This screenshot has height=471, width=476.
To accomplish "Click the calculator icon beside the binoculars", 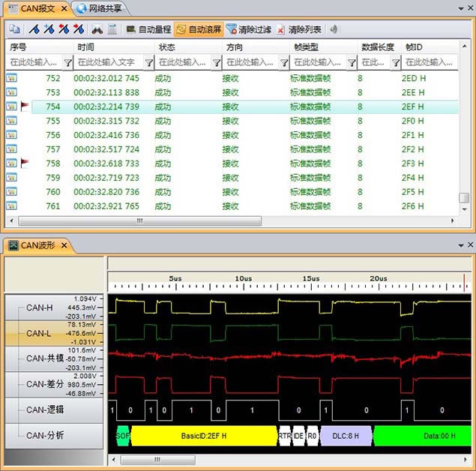I will [112, 30].
